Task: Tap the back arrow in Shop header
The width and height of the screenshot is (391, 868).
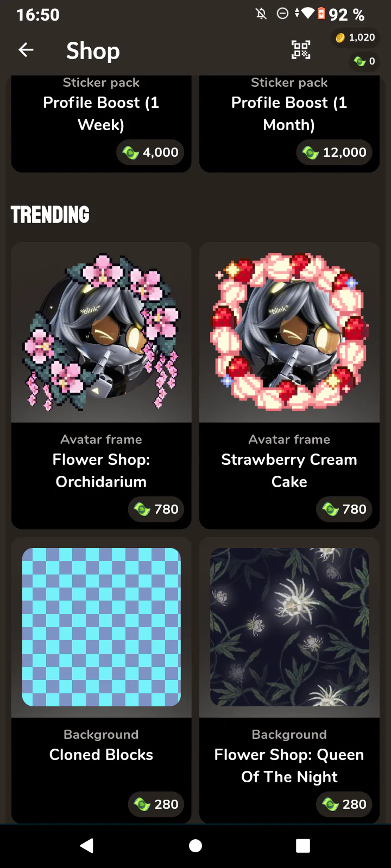Action: click(x=26, y=50)
